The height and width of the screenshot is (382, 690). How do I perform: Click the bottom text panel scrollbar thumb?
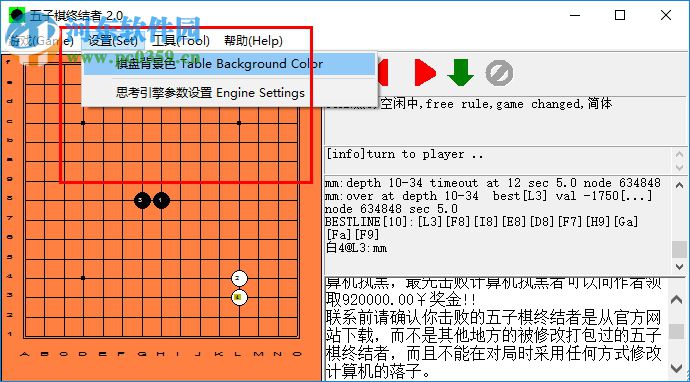pyautogui.click(x=676, y=332)
